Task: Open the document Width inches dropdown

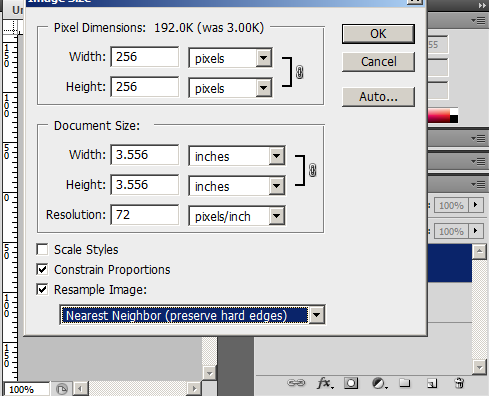Action: coord(277,156)
